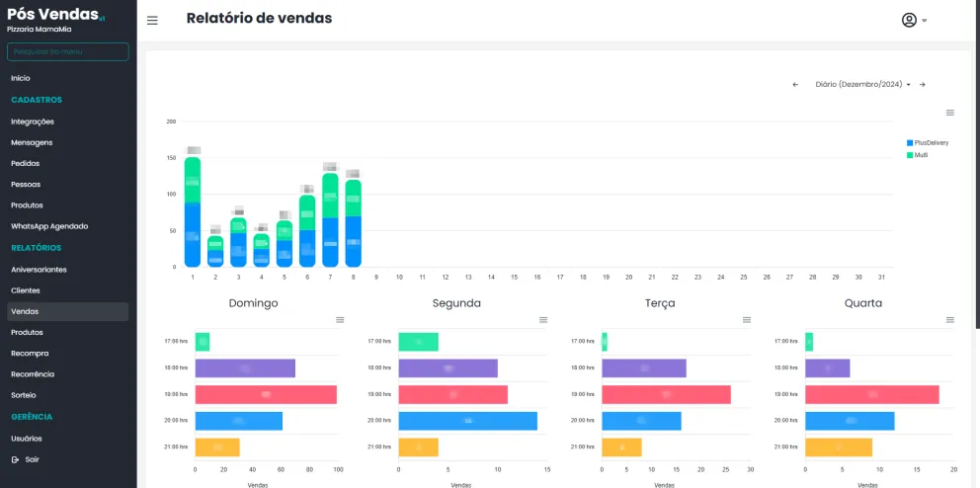Open the Sorteio report

[23, 395]
